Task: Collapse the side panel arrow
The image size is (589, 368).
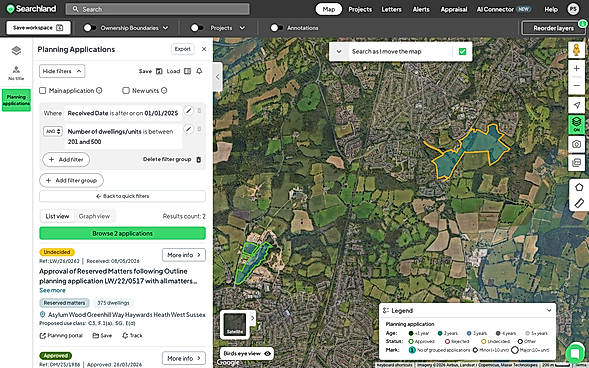Action: point(217,77)
